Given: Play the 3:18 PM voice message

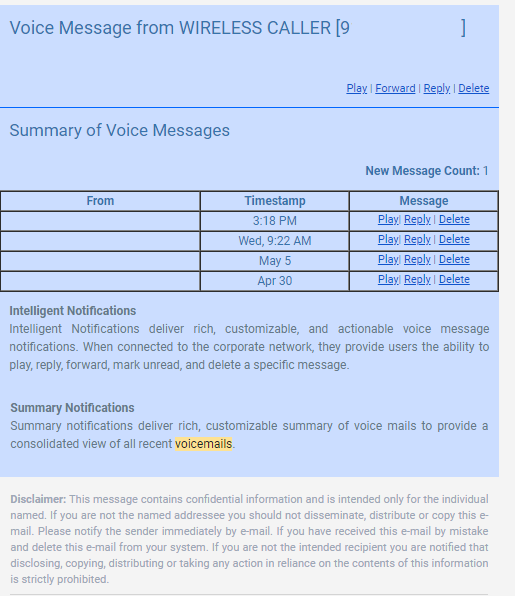Looking at the screenshot, I should tap(388, 219).
